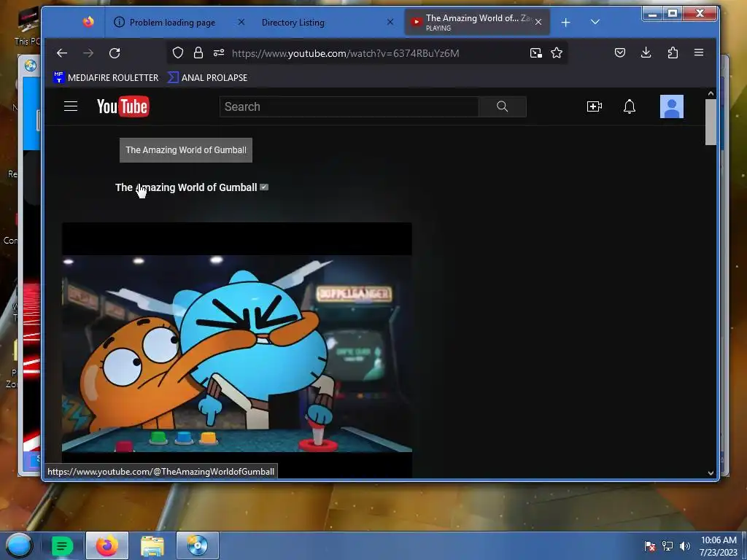This screenshot has width=747, height=560.
Task: Save page to Pocket
Action: 620,52
